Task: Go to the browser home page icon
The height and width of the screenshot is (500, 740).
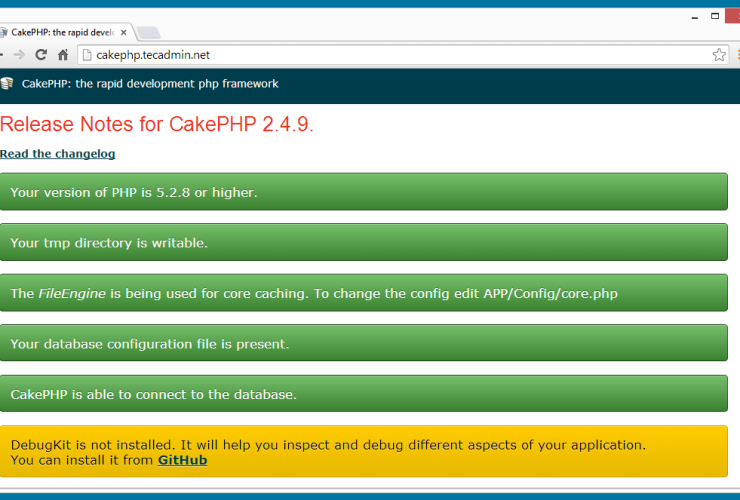Action: click(63, 55)
